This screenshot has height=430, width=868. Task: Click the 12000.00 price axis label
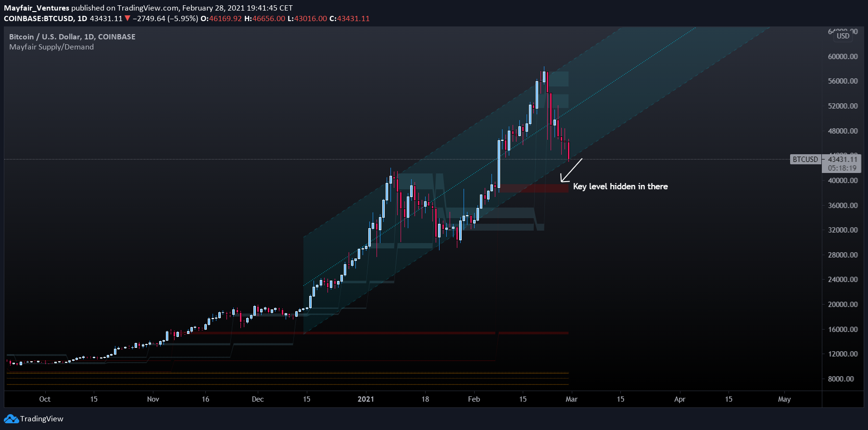pyautogui.click(x=843, y=354)
